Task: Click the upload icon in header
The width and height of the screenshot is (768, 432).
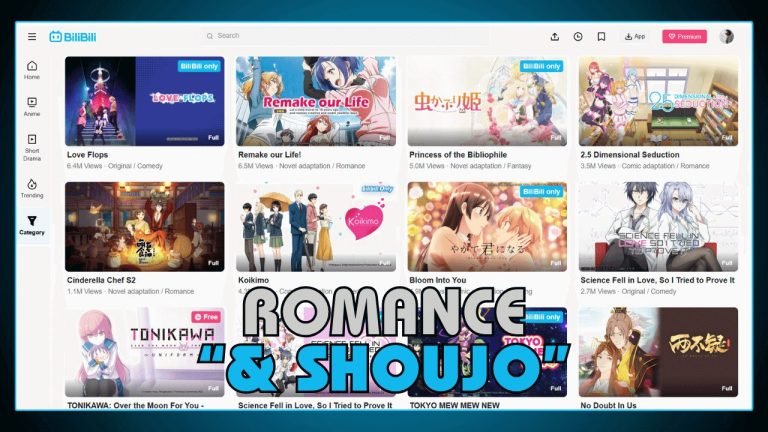Action: pyautogui.click(x=555, y=36)
